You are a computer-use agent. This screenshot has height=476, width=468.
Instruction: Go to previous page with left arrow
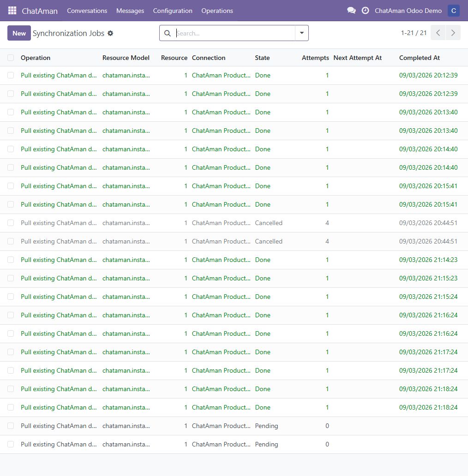438,33
